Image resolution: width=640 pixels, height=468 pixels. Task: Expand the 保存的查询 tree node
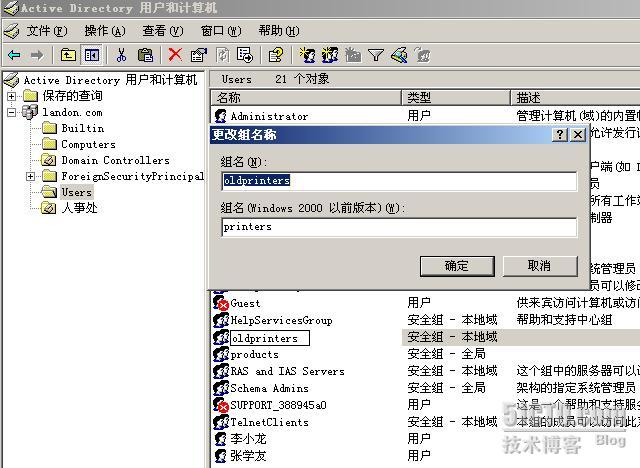[12, 96]
